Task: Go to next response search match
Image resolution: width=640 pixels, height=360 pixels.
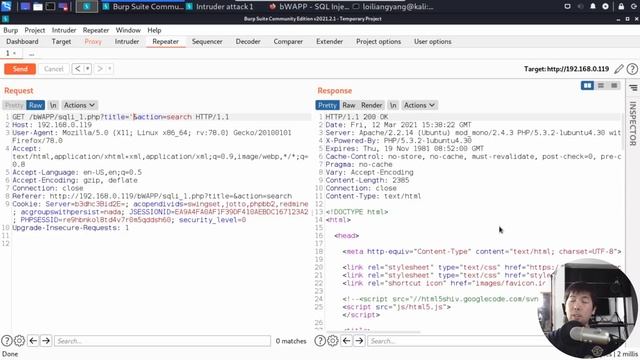Action: coord(359,340)
